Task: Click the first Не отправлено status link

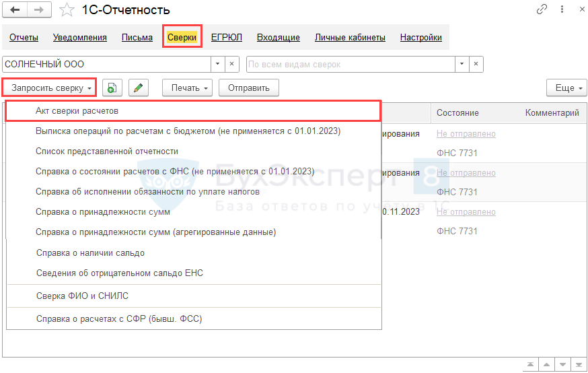Action: point(466,134)
